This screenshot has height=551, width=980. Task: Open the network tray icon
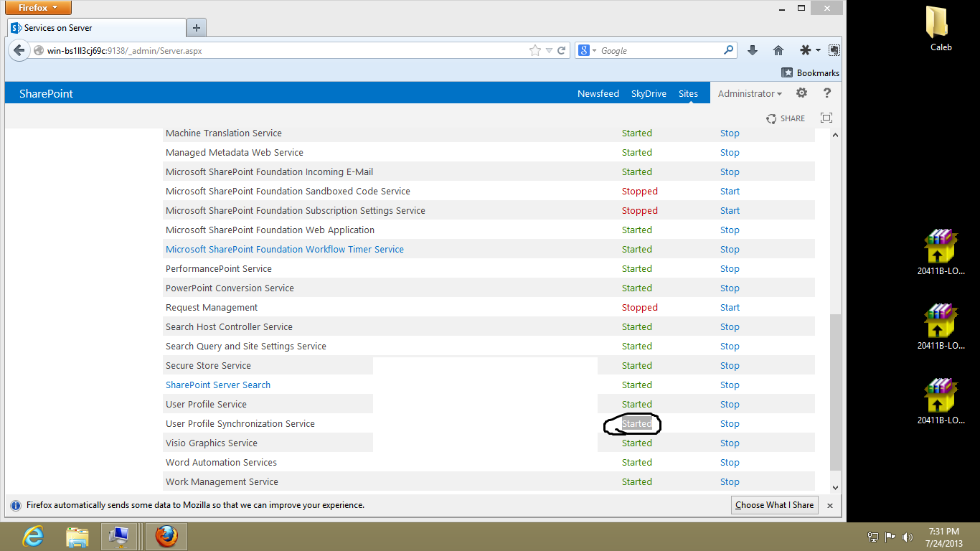pos(873,537)
